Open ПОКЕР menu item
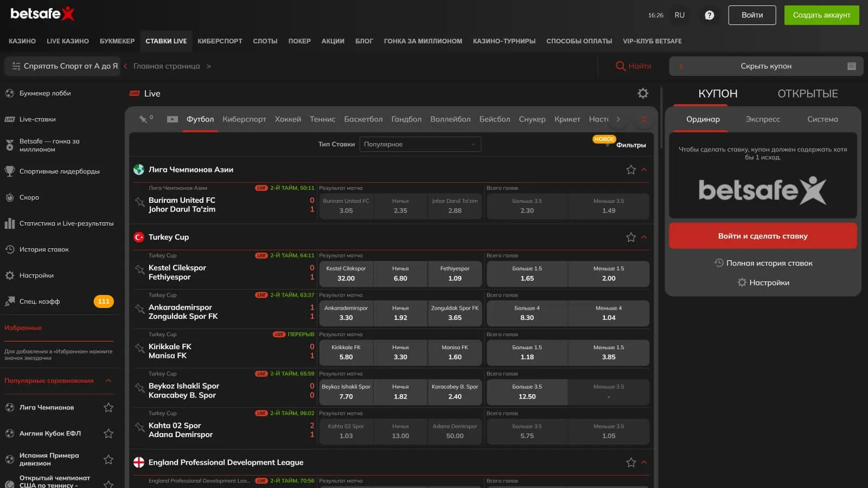This screenshot has height=488, width=868. [299, 41]
